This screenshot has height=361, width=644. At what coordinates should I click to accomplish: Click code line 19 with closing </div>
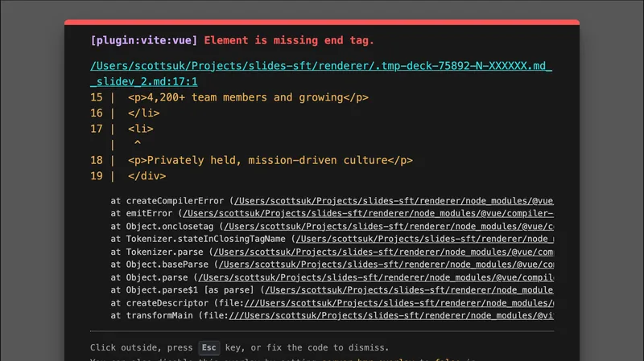[147, 175]
